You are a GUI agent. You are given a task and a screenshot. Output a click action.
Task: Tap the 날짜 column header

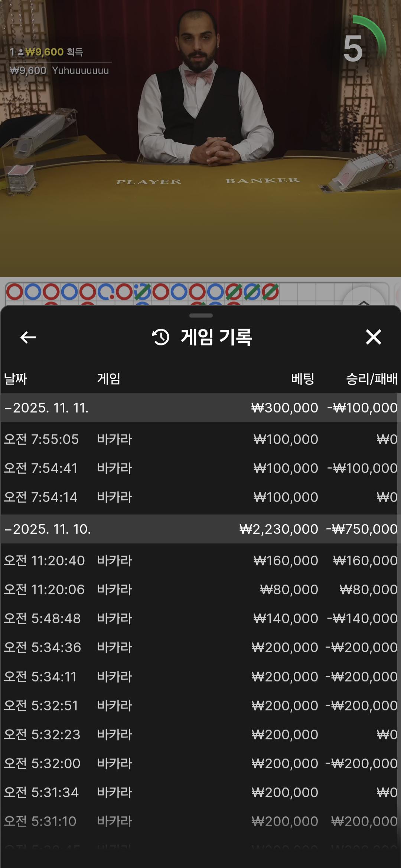[x=16, y=379]
